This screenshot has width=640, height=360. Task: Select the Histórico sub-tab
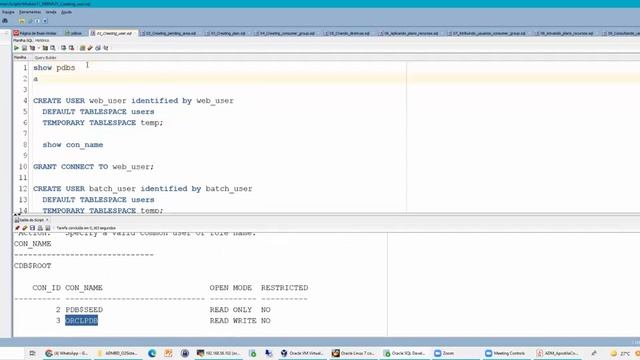(x=42, y=40)
